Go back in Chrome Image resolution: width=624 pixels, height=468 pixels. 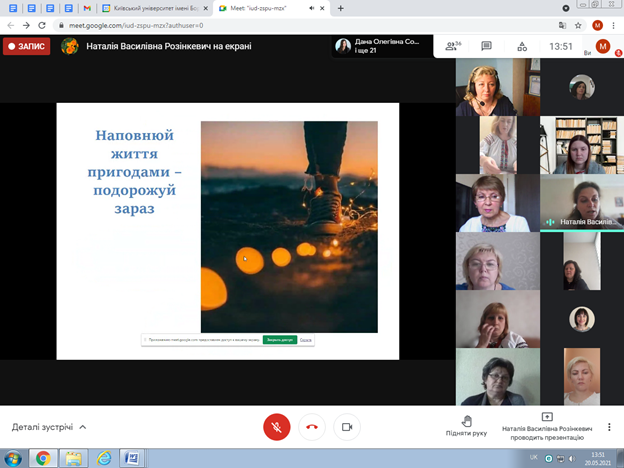[x=11, y=25]
